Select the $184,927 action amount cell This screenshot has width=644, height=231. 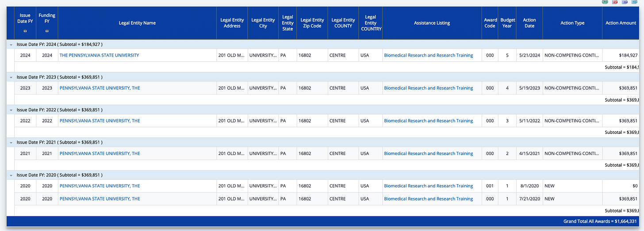click(x=621, y=55)
